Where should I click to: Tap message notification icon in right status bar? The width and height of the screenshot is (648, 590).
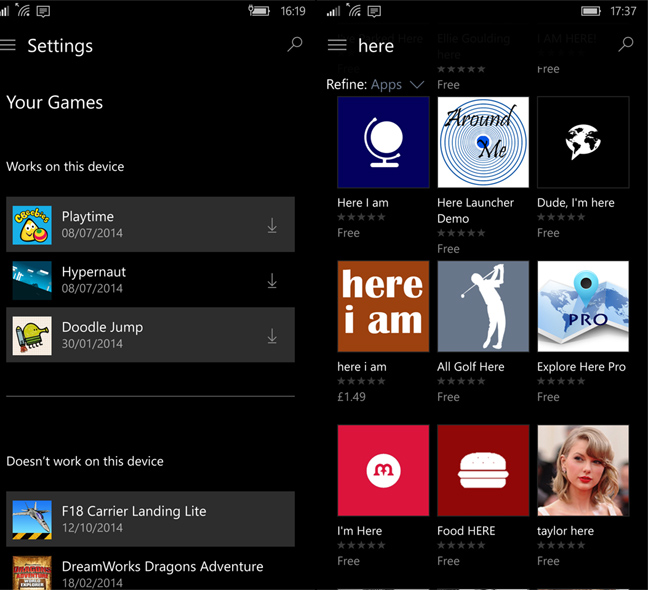click(x=374, y=11)
